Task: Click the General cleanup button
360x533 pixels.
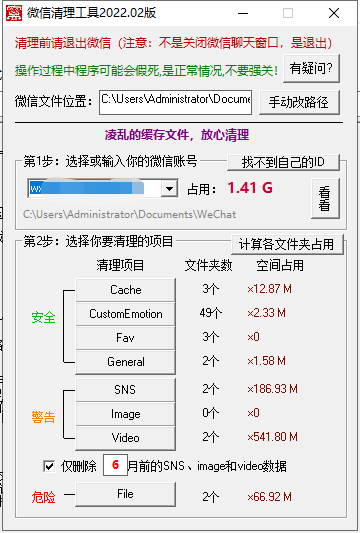Action: pos(125,362)
